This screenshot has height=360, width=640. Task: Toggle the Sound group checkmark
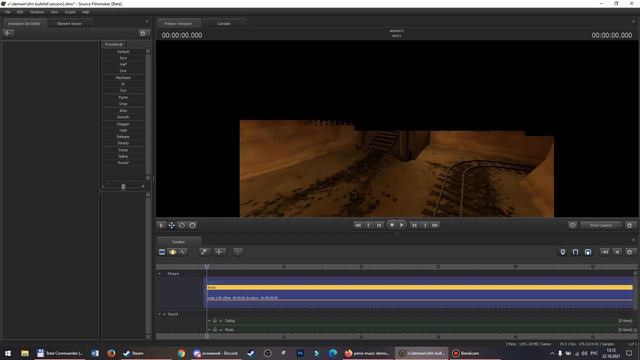tap(164, 314)
